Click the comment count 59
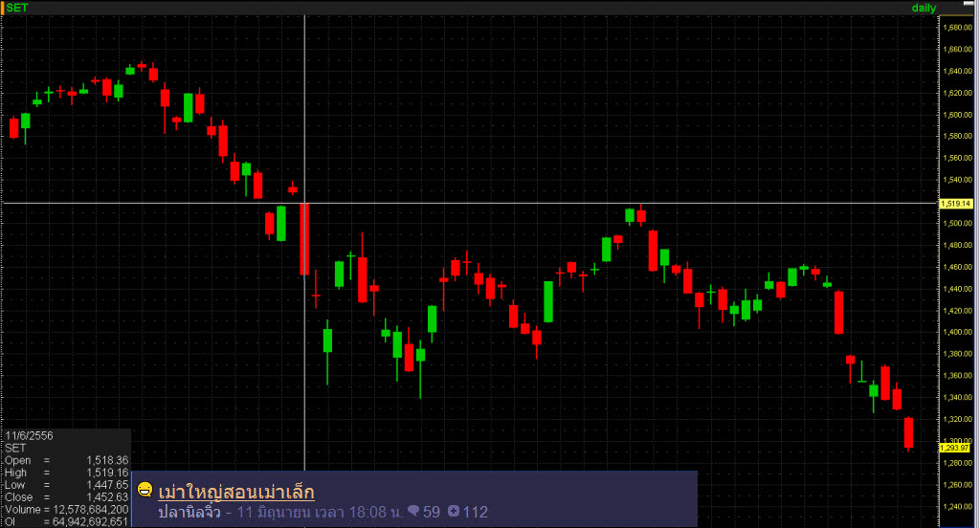The height and width of the screenshot is (528, 980). 432,512
